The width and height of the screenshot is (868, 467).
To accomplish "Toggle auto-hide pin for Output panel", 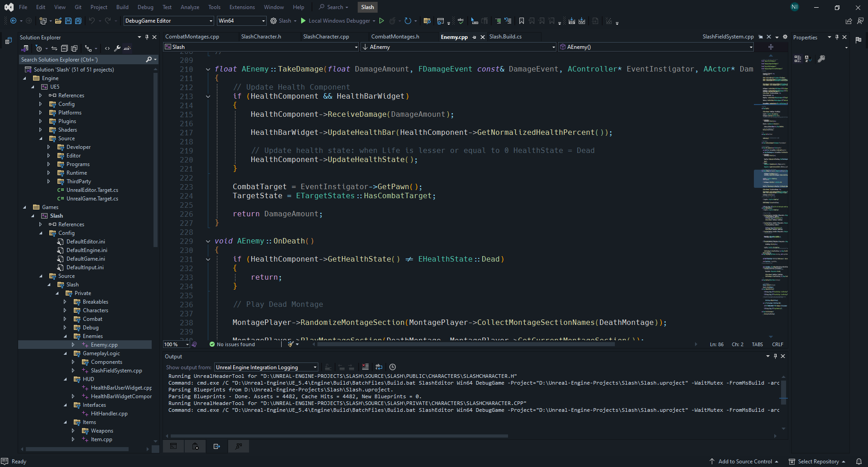I will (775, 356).
